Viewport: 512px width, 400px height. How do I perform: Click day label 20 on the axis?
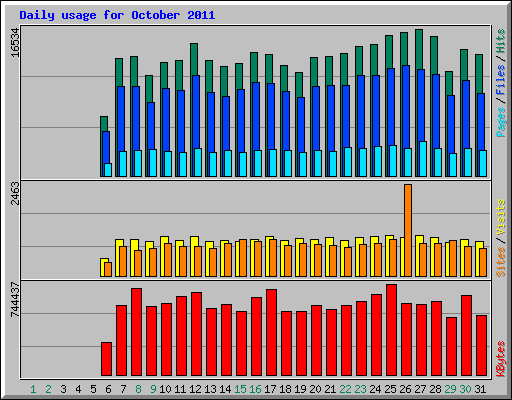tap(315, 389)
